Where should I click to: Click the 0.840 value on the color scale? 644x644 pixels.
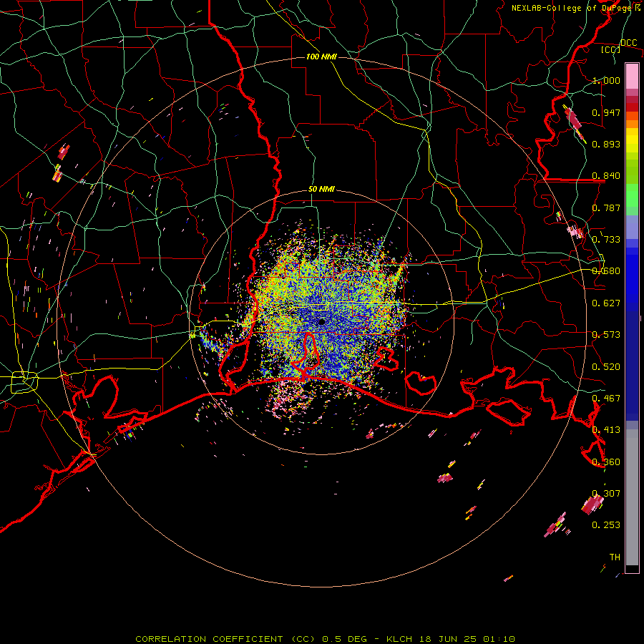(x=606, y=176)
